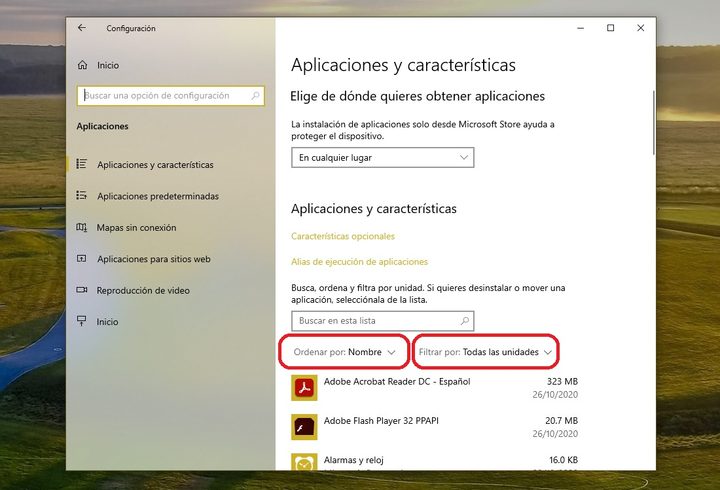The height and width of the screenshot is (490, 720).
Task: Click the Aplicaciones predeterminadas sidebar icon
Action: (82, 196)
